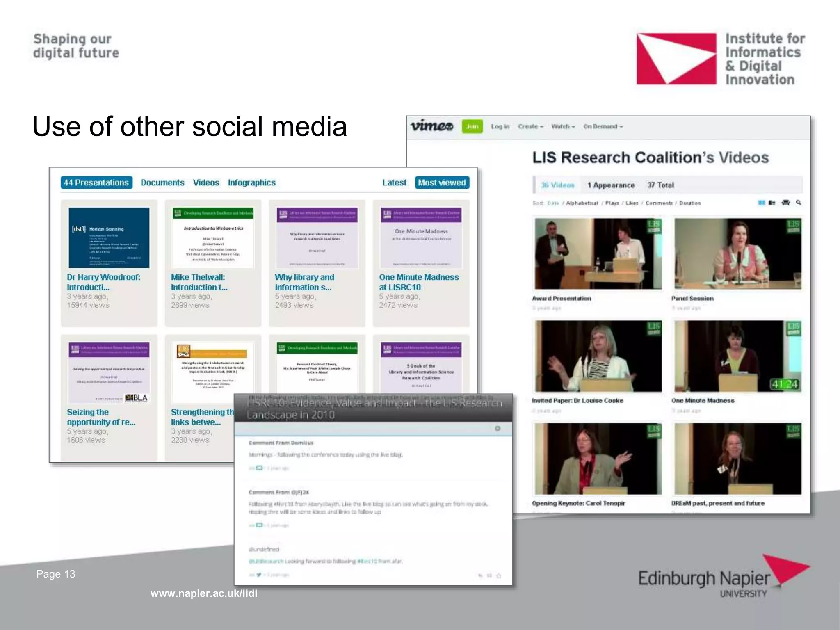Open the Infographics tab

[251, 183]
